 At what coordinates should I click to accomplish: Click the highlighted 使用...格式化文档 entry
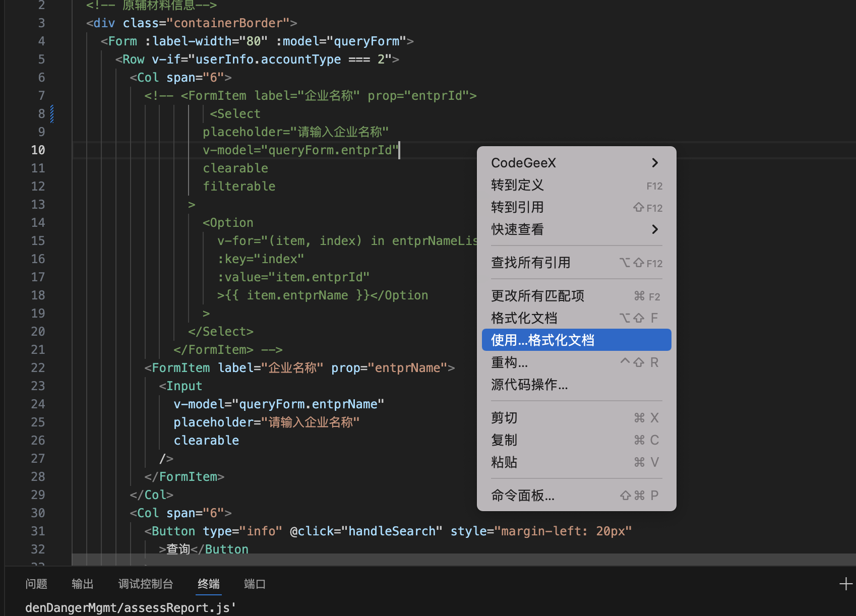(576, 340)
